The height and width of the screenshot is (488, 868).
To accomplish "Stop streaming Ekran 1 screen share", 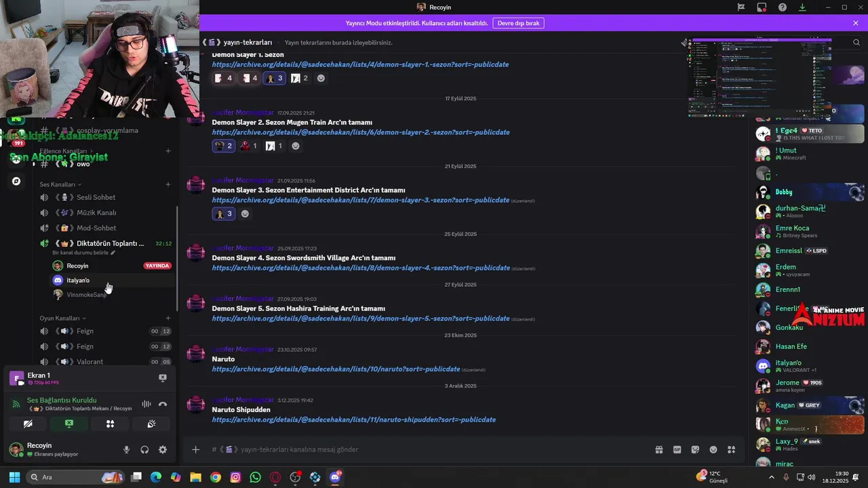I will tap(163, 378).
